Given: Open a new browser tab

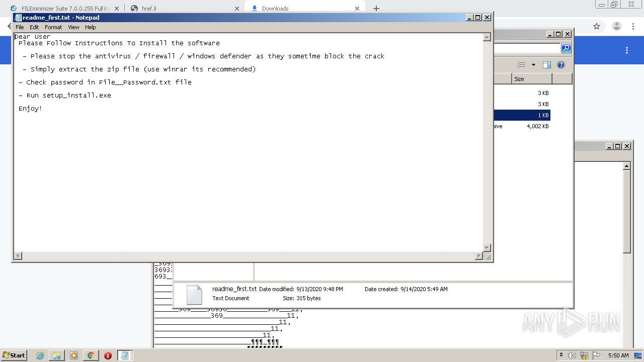Looking at the screenshot, I should pos(376,9).
